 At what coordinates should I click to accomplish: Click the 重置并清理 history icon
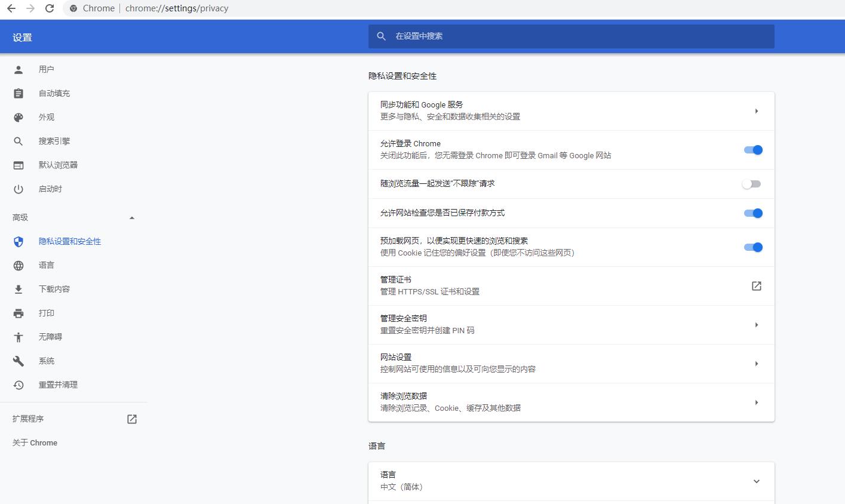tap(19, 385)
